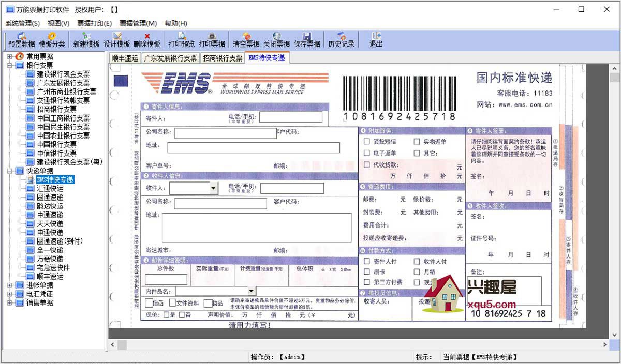Select 中通速递 in the tree
621x364 pixels.
pos(50,215)
